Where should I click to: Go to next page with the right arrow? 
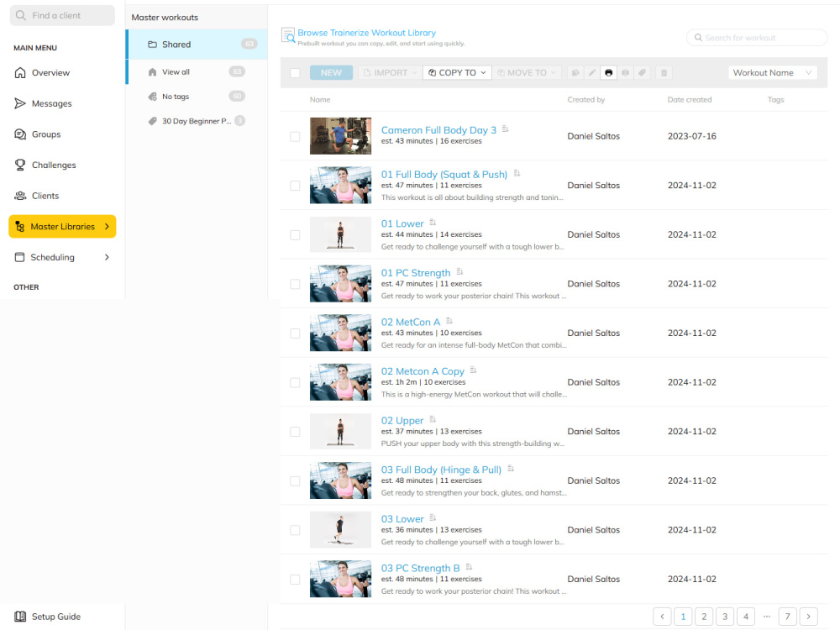click(x=808, y=617)
